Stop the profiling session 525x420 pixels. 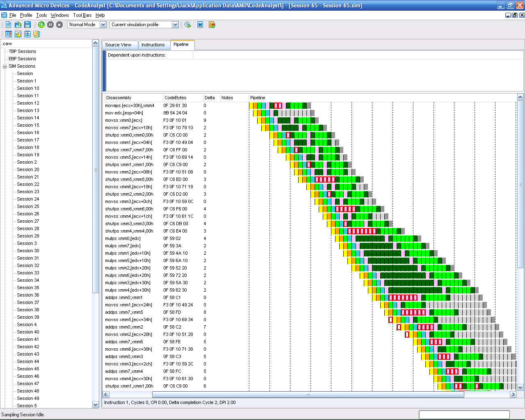click(59, 25)
